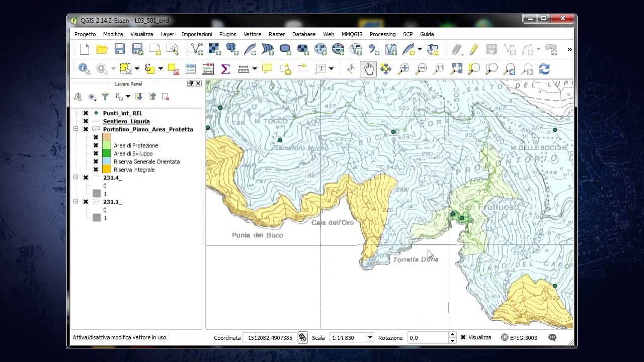Uncheck the Area di Protezione class
This screenshot has width=644, height=362.
96,145
